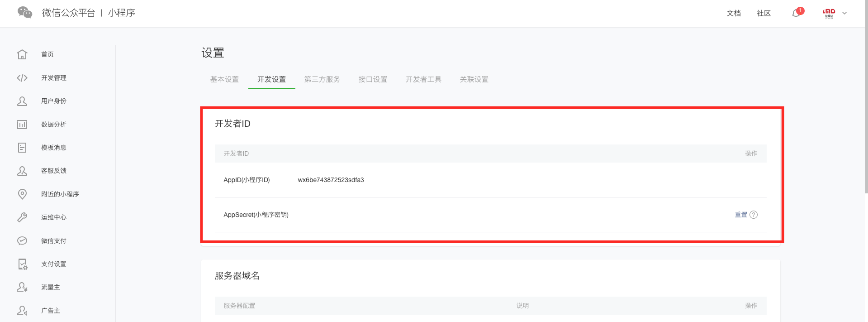
Task: Click the AppID(小程序ID) label
Action: (247, 180)
